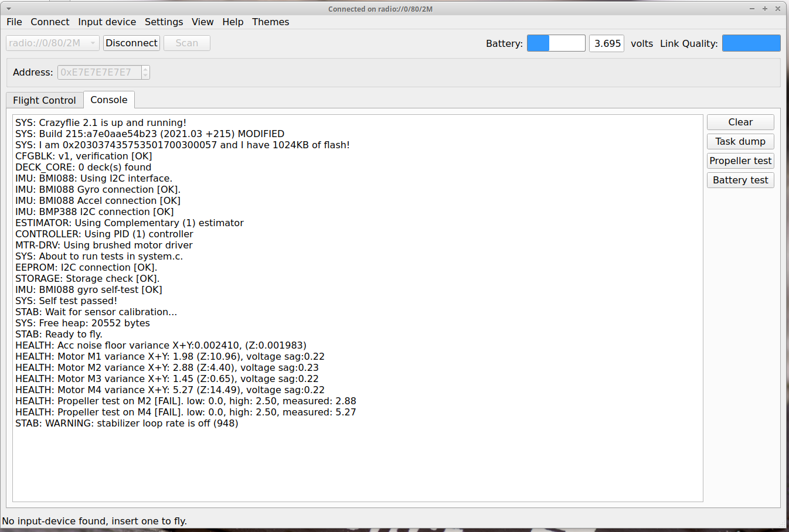The image size is (789, 532).
Task: Open the Settings menu
Action: [x=164, y=22]
